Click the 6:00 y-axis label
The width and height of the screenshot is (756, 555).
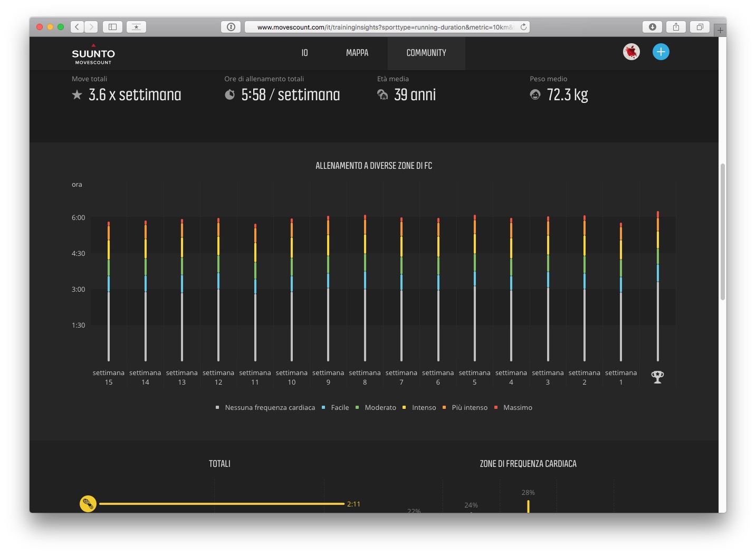pyautogui.click(x=78, y=217)
